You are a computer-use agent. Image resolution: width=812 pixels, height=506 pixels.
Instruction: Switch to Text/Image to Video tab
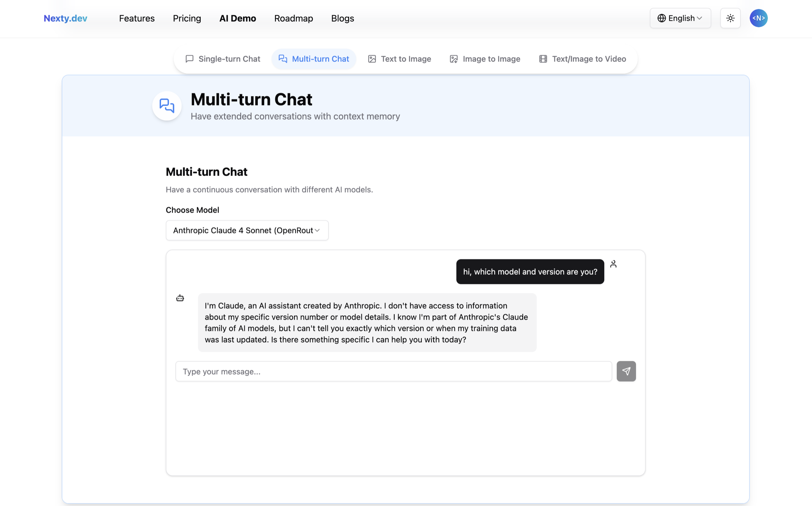582,59
